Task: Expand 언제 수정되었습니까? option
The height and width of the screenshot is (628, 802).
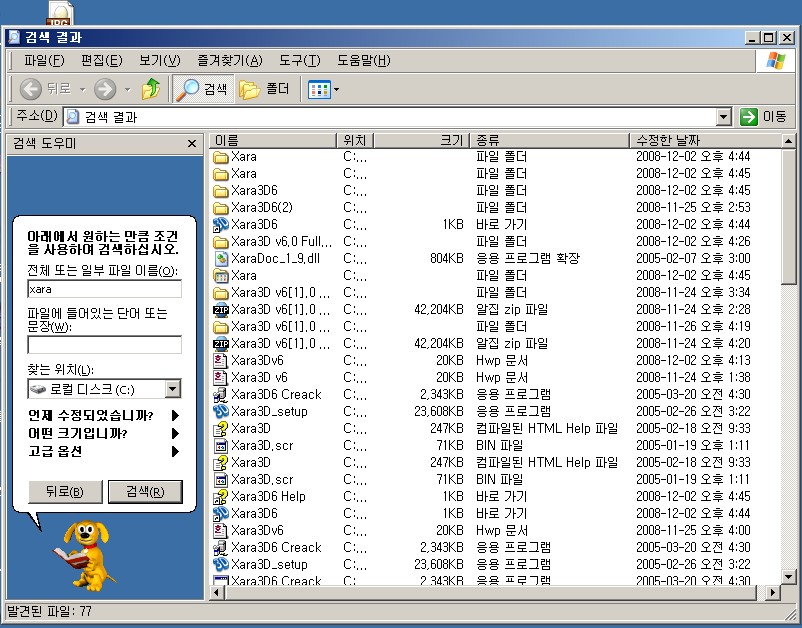Action: pyautogui.click(x=102, y=415)
